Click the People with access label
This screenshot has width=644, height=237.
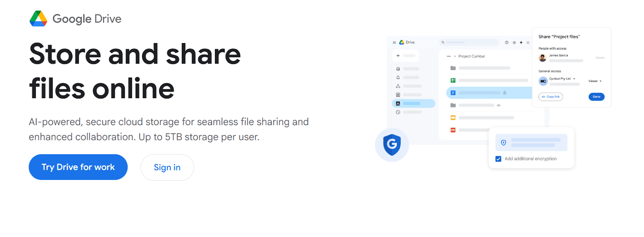(x=552, y=48)
